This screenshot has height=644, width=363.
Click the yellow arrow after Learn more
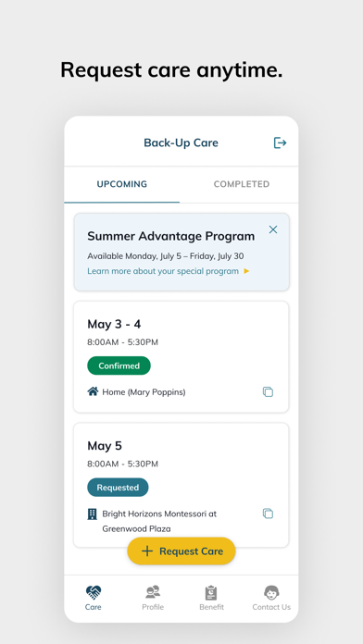coord(246,271)
